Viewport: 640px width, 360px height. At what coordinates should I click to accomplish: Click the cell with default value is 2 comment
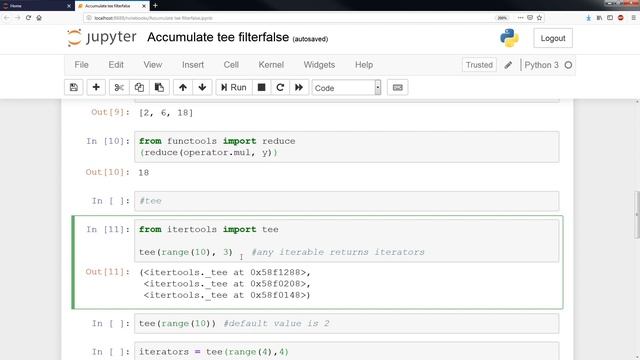(x=347, y=324)
